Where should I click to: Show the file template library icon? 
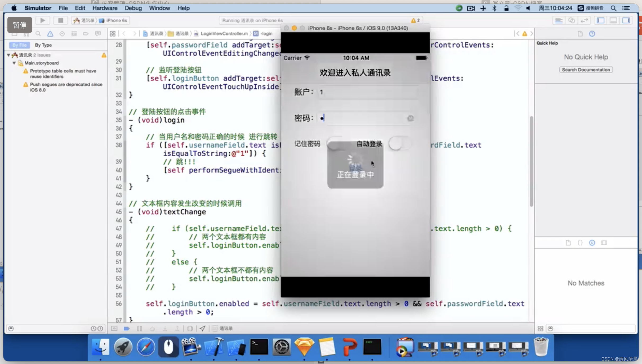click(568, 243)
